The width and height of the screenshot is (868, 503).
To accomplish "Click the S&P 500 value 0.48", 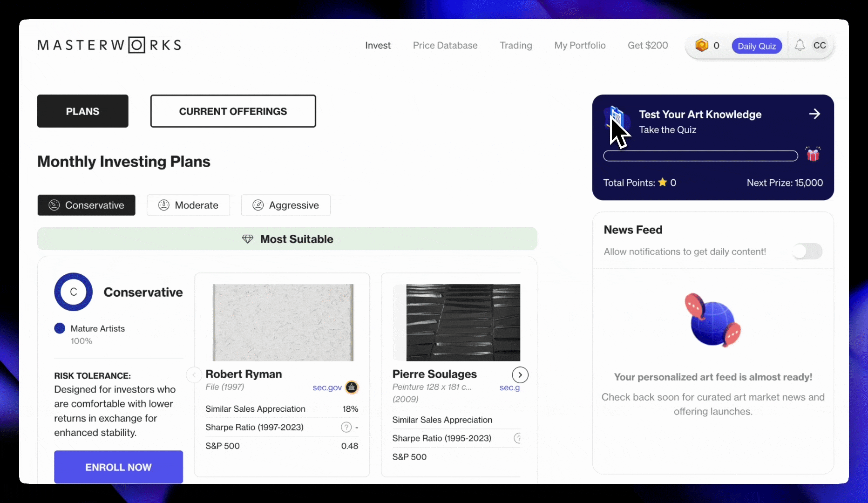I will click(x=350, y=446).
